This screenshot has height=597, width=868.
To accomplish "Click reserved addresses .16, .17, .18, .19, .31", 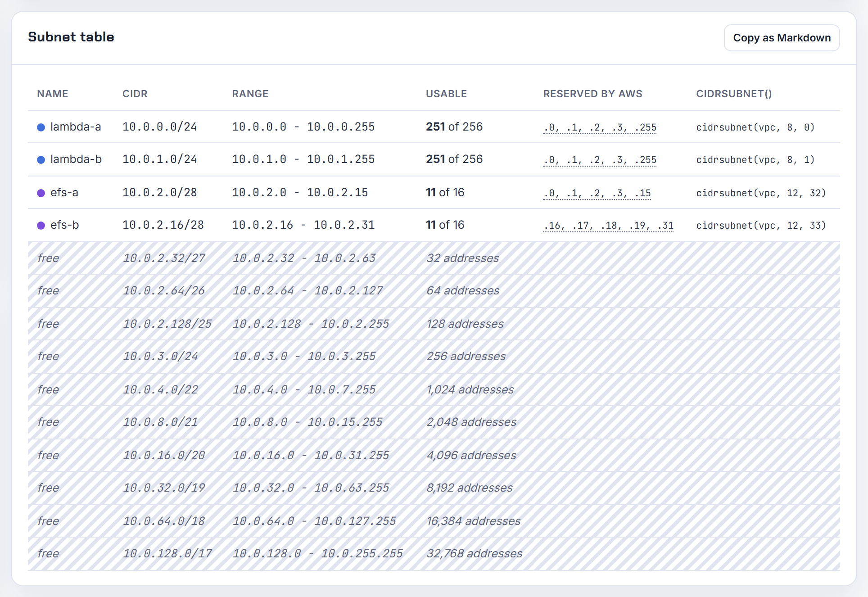I will click(609, 226).
